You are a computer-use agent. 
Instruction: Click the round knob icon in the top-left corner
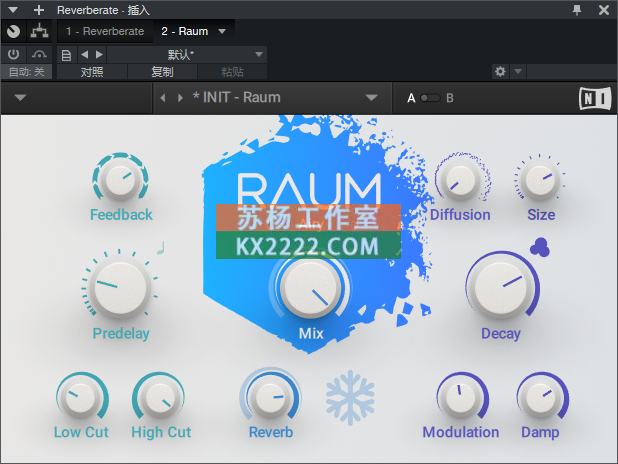pyautogui.click(x=13, y=31)
